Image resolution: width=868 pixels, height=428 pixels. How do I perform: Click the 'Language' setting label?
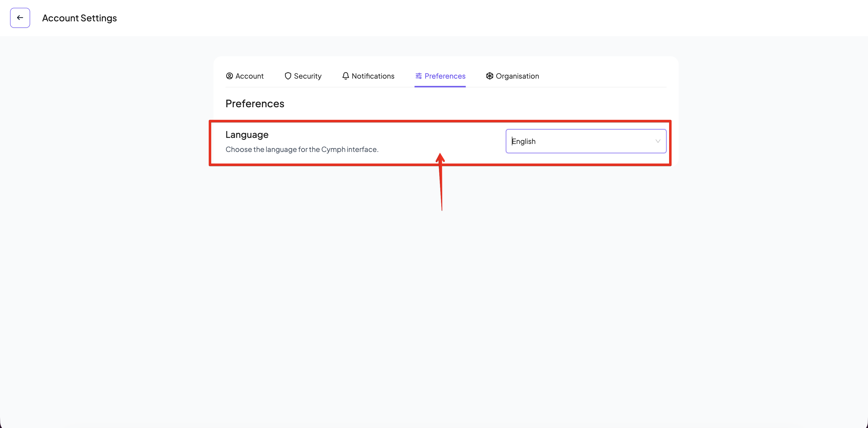click(x=247, y=134)
